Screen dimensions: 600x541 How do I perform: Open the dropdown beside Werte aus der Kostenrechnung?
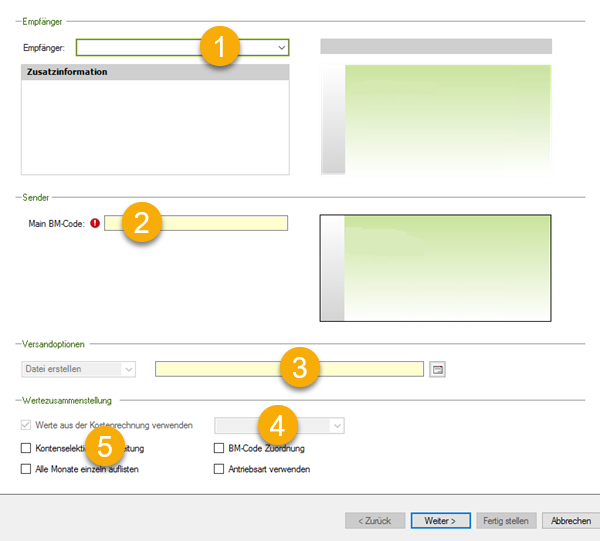click(336, 425)
